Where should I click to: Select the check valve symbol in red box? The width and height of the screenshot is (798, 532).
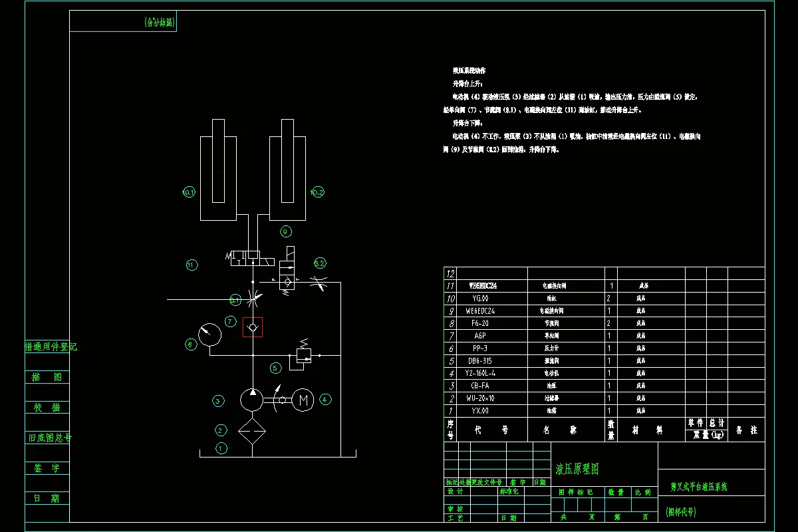(253, 327)
